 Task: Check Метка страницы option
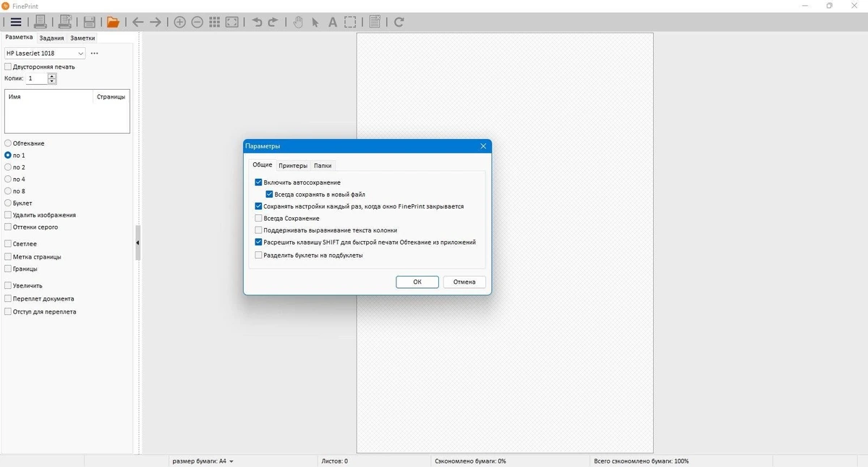(x=8, y=256)
